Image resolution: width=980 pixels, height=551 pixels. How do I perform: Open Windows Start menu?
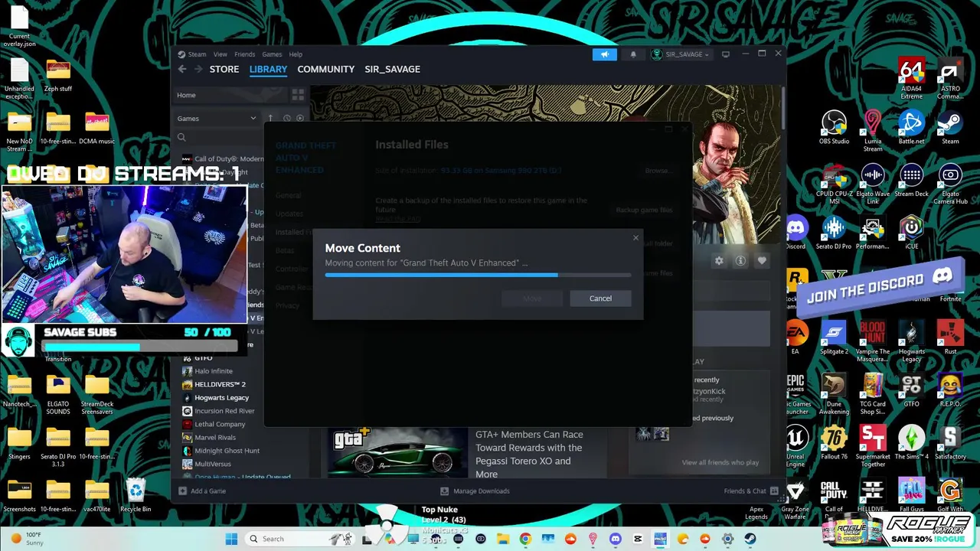point(231,539)
